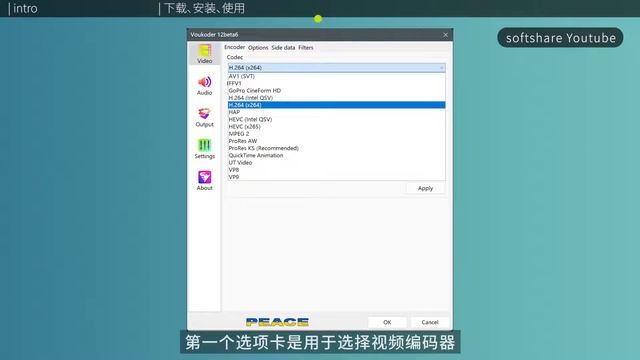Viewport: 640px width, 360px height.
Task: Click the softshare Youtube badge
Action: coord(560,38)
